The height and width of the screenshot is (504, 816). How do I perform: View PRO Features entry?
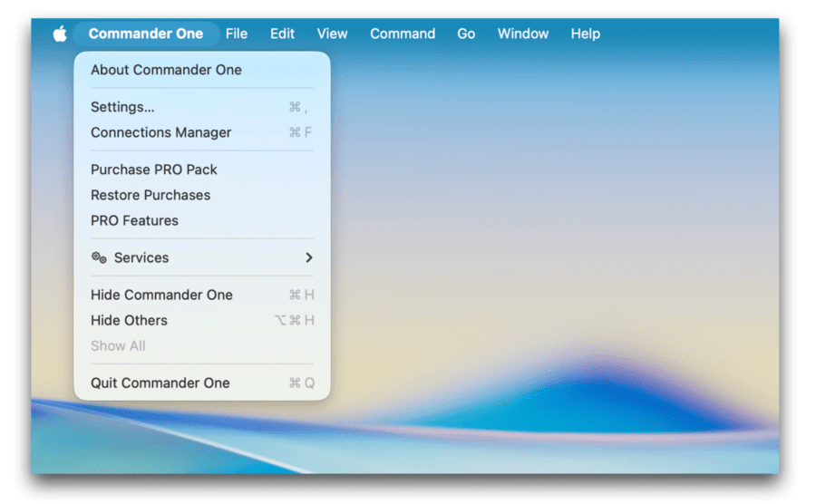pos(202,220)
